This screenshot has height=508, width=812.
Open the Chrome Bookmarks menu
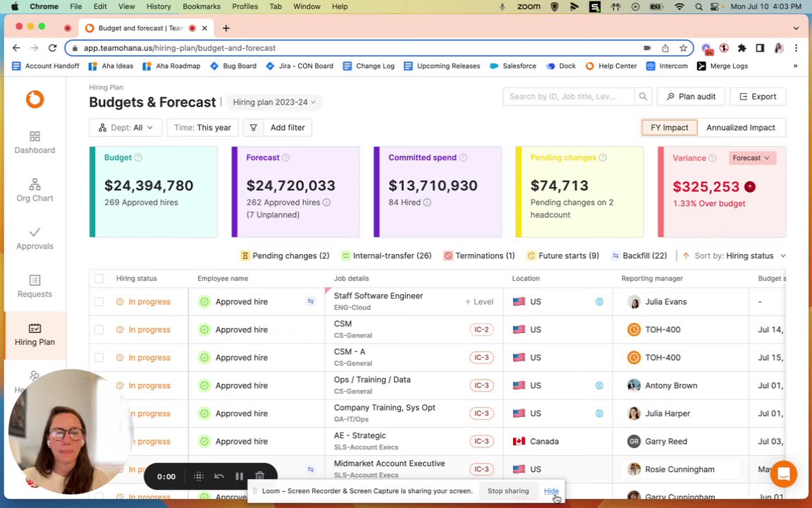(x=202, y=6)
